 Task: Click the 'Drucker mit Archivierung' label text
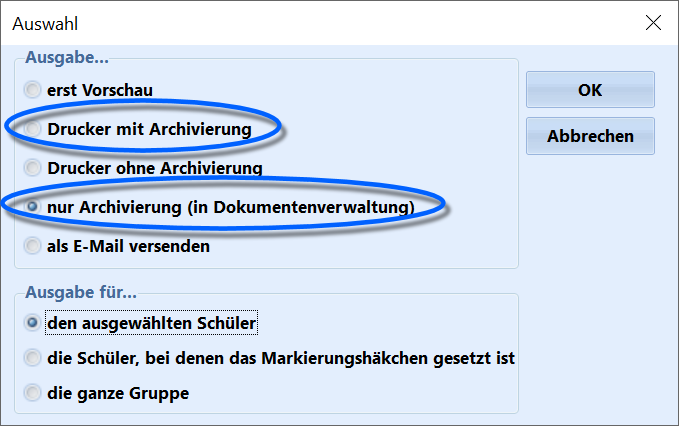149,129
